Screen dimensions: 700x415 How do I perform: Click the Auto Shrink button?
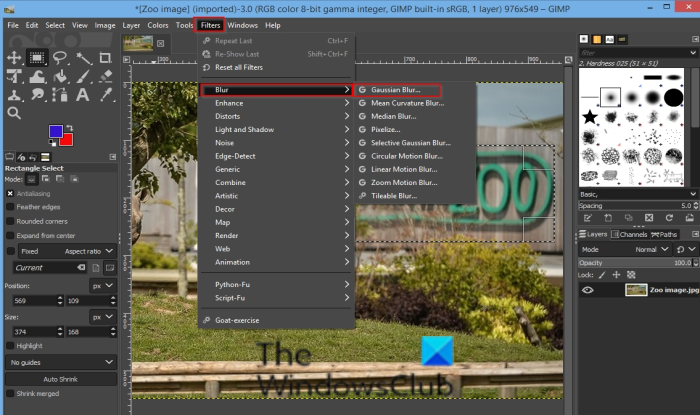61,379
